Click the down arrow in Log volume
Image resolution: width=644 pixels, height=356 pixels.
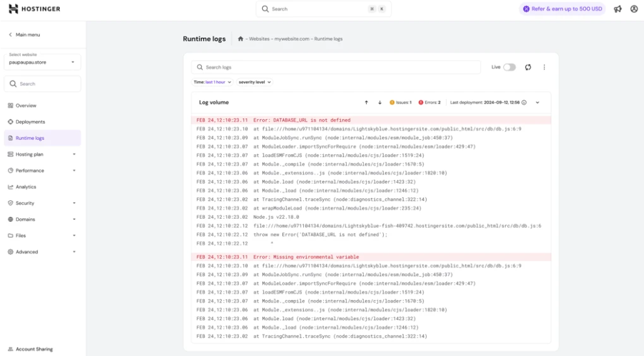(380, 102)
